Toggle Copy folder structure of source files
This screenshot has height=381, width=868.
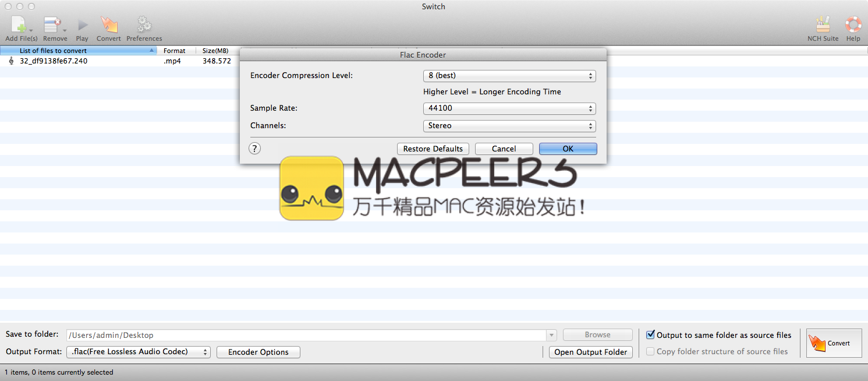tap(651, 351)
